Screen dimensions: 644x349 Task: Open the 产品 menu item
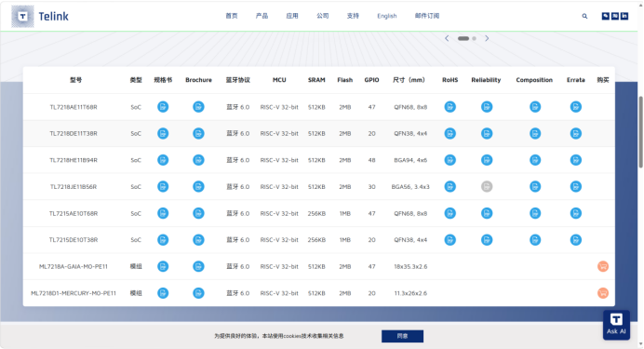click(262, 16)
